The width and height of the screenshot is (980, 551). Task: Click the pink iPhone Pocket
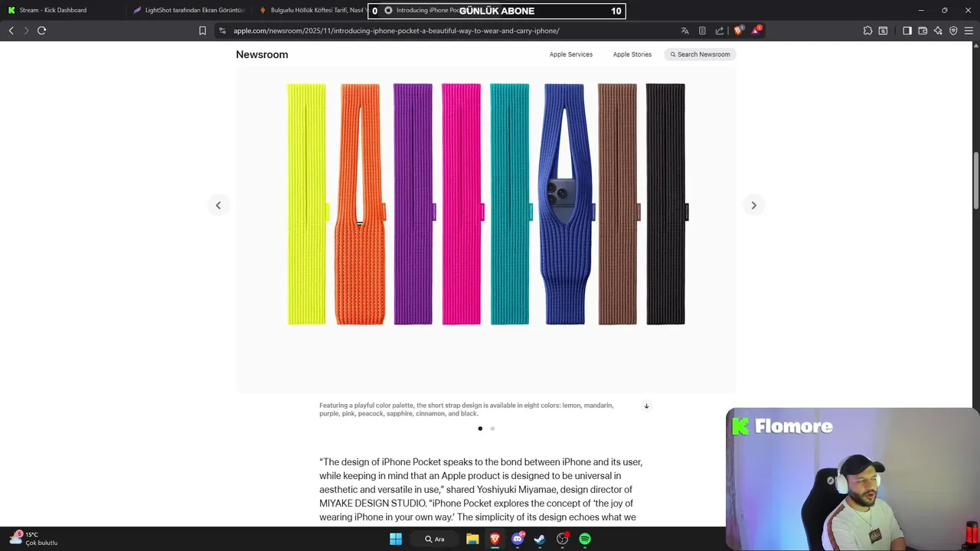(462, 204)
